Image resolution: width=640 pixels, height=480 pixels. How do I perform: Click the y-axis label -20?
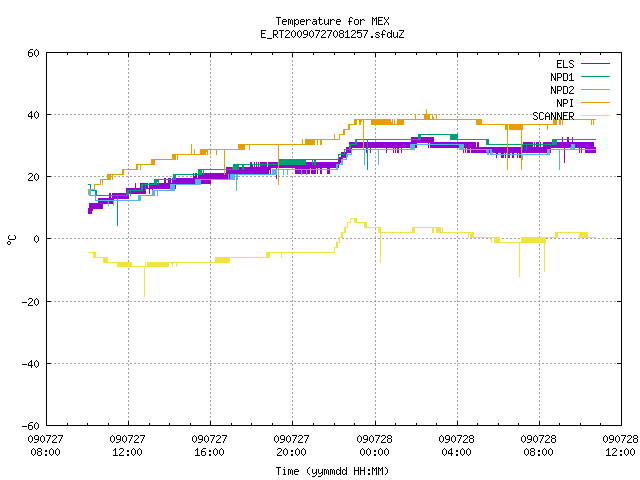(x=31, y=302)
